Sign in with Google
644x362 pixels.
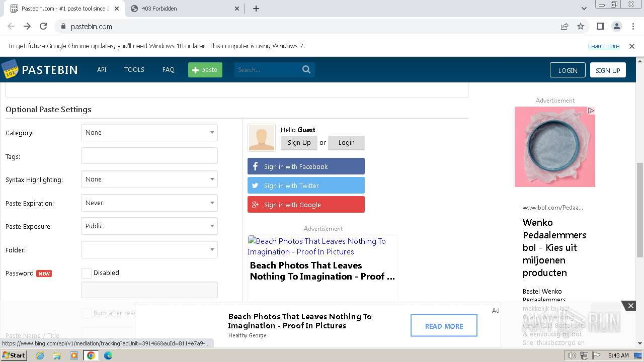pos(306,205)
